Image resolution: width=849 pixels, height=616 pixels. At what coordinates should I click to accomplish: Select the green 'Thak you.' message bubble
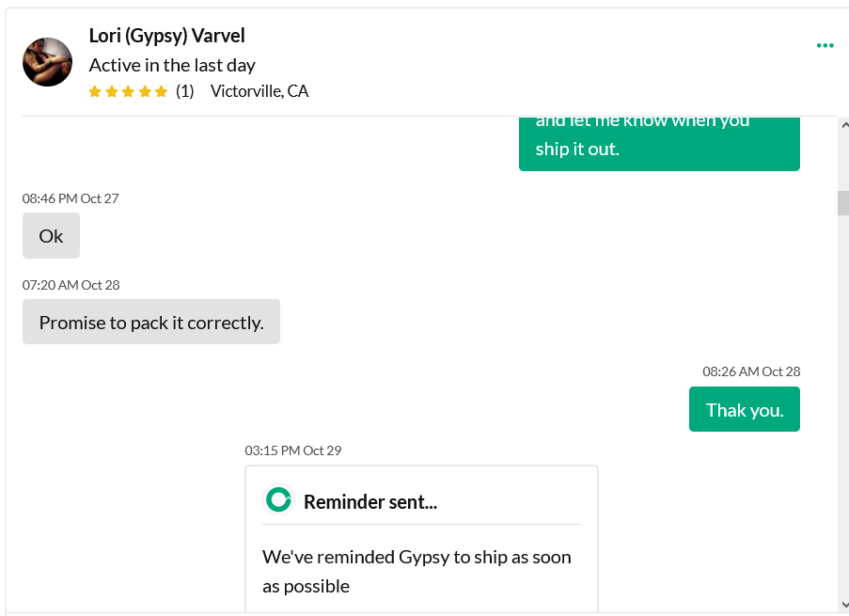[x=745, y=409]
